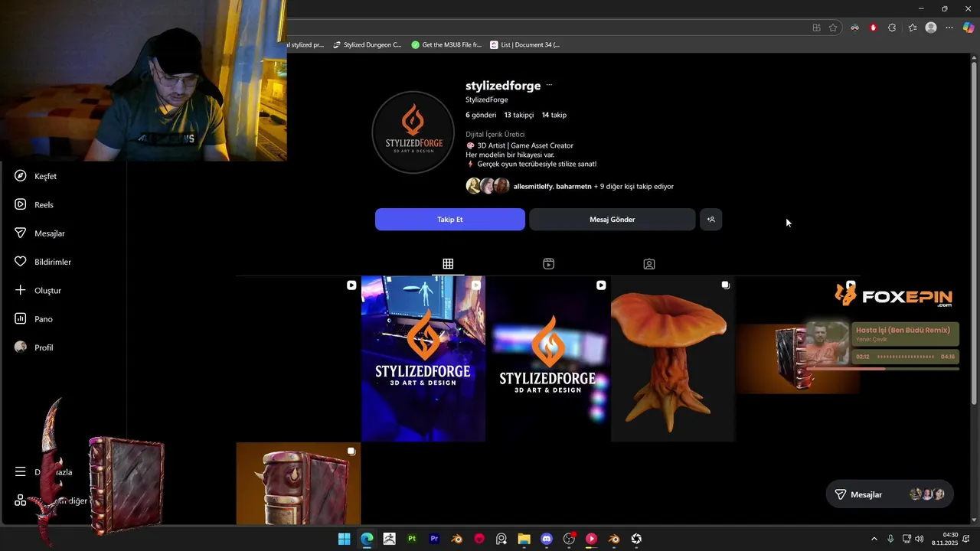Click the Takip Et follow button

450,220
